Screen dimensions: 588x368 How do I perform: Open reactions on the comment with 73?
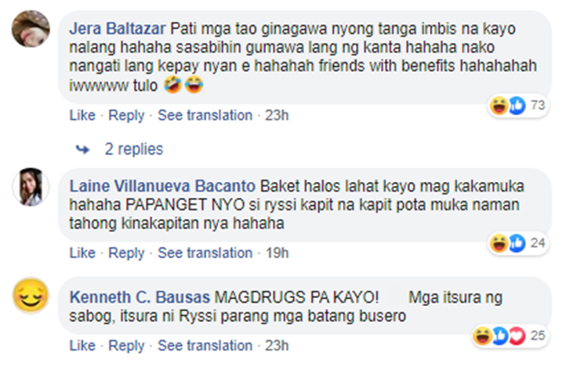tap(518, 105)
